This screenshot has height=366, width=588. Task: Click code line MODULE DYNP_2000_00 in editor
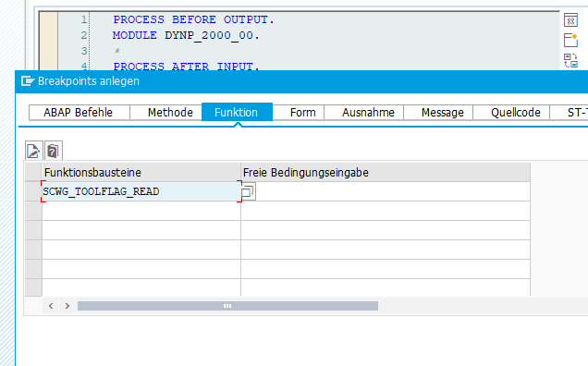186,35
